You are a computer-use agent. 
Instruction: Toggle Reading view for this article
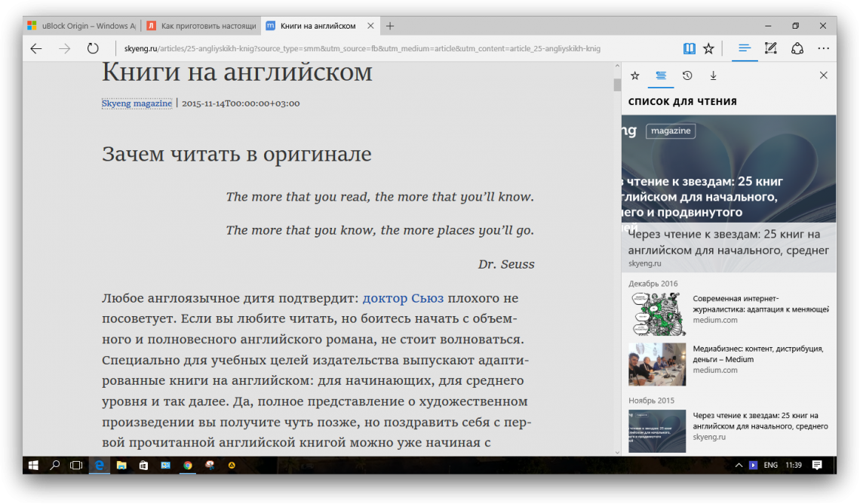(689, 48)
